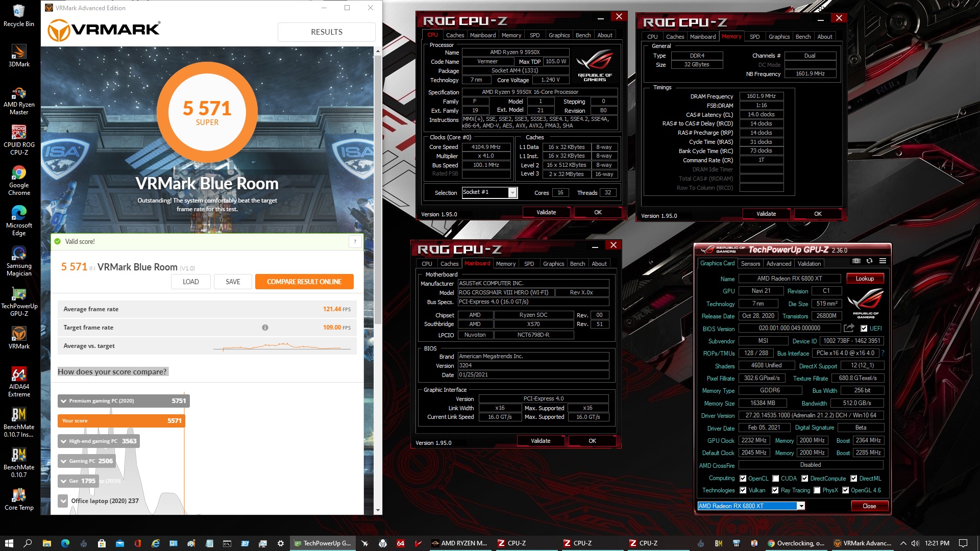Toggle the PhysX checkbox
Image resolution: width=980 pixels, height=551 pixels.
tap(817, 490)
